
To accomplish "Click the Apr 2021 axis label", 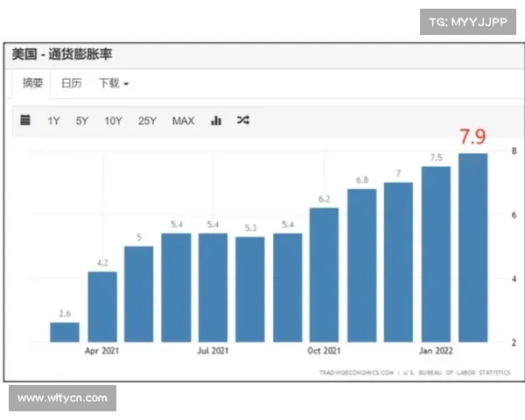I will [x=101, y=351].
